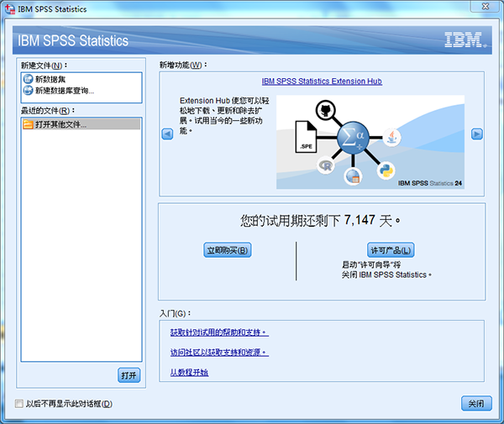Viewport: 504px width, 424px height.
Task: Close the dialog with the X button
Action: (485, 7)
